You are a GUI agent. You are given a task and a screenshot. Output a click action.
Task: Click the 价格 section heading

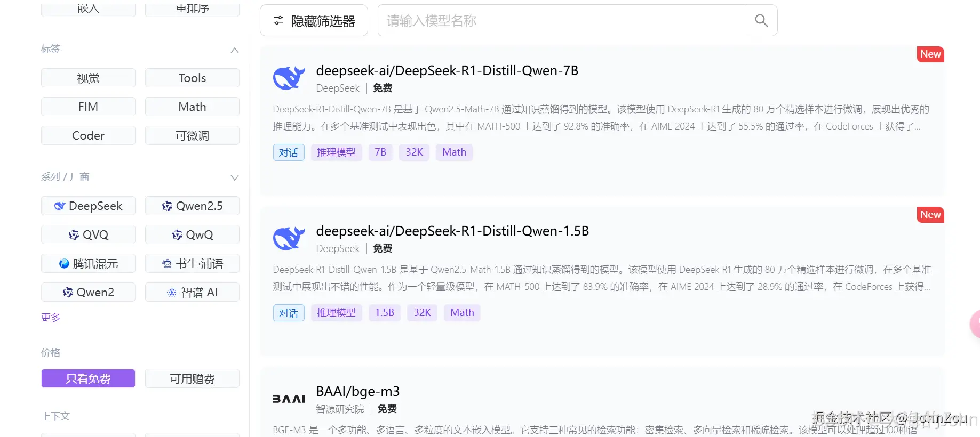51,352
